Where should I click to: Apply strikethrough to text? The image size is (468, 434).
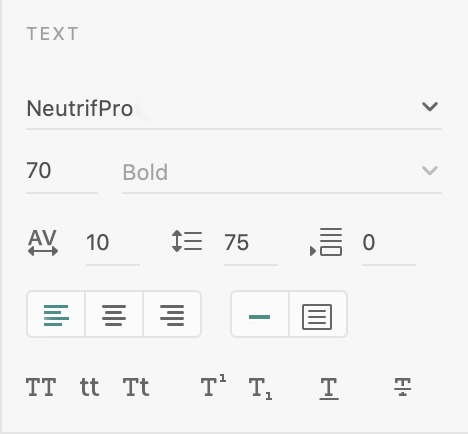(402, 387)
